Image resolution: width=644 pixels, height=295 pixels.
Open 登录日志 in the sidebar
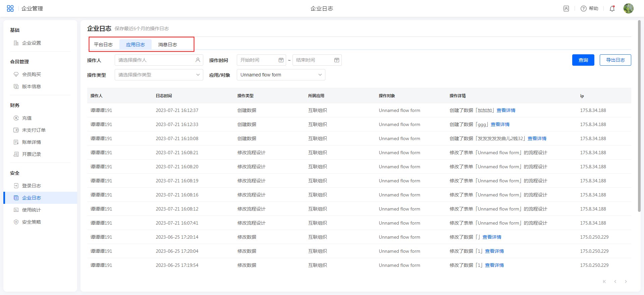(31, 186)
